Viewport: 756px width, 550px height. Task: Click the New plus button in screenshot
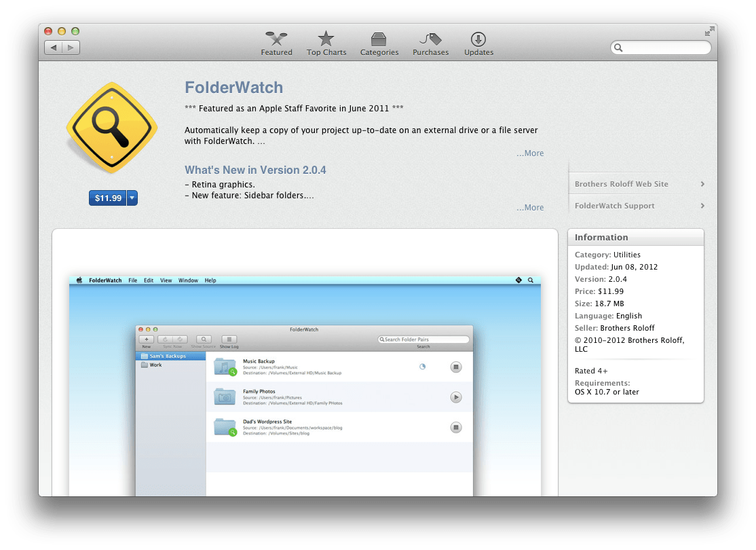146,340
